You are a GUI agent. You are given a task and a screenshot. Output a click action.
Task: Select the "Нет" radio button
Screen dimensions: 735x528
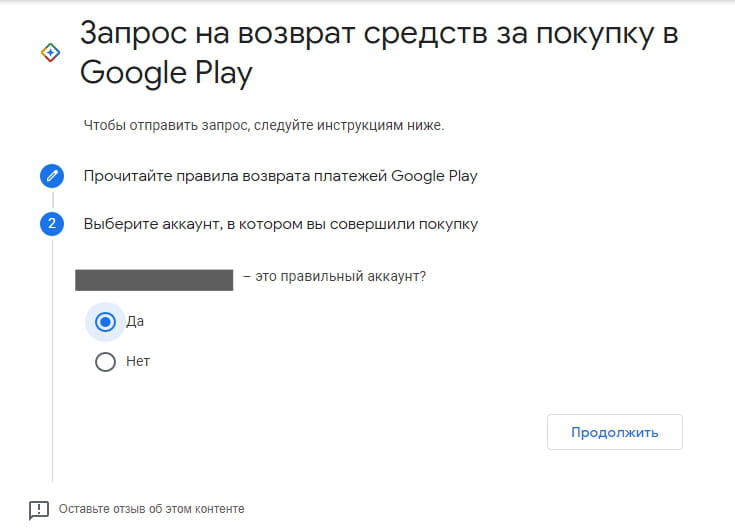pyautogui.click(x=105, y=361)
